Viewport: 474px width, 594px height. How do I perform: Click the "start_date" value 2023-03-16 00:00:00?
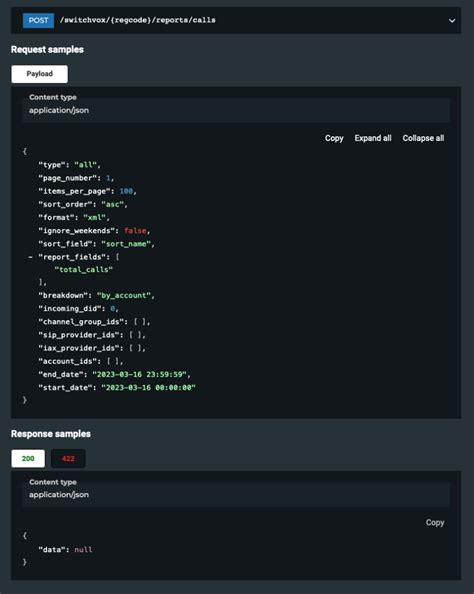tap(149, 388)
